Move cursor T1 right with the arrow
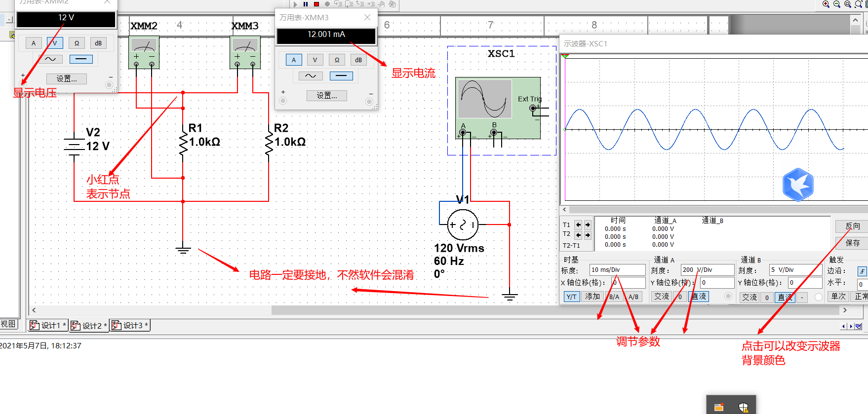 (588, 225)
